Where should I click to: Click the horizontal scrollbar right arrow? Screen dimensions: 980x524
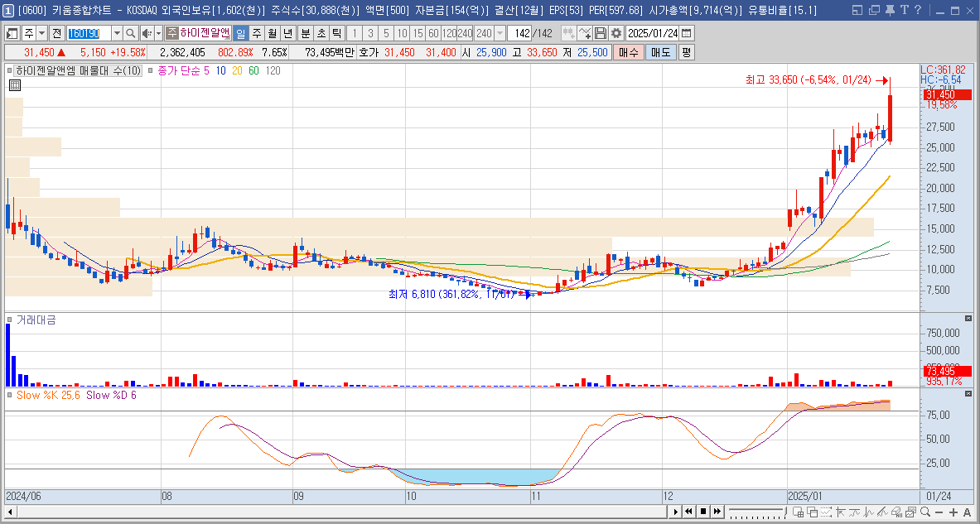[x=675, y=512]
